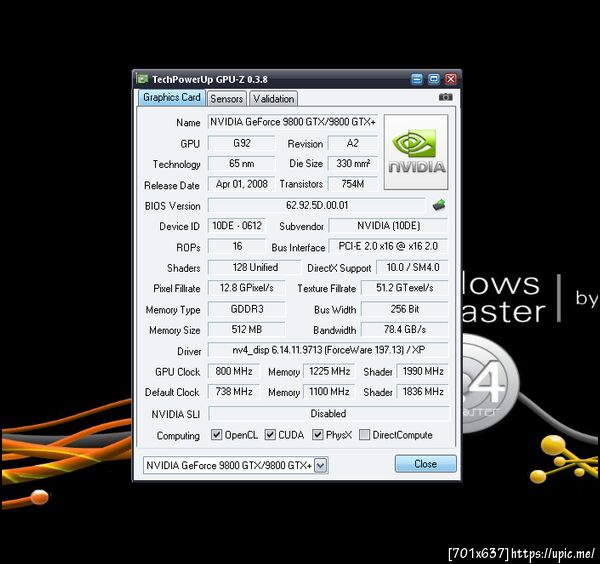This screenshot has width=600, height=564.
Task: Click the Memory Size field 512 MB
Action: pyautogui.click(x=246, y=329)
